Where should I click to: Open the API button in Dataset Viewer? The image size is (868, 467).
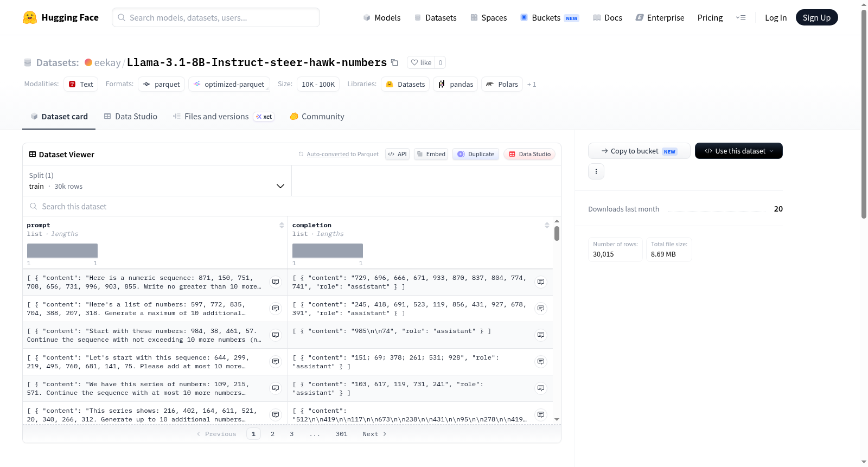397,154
